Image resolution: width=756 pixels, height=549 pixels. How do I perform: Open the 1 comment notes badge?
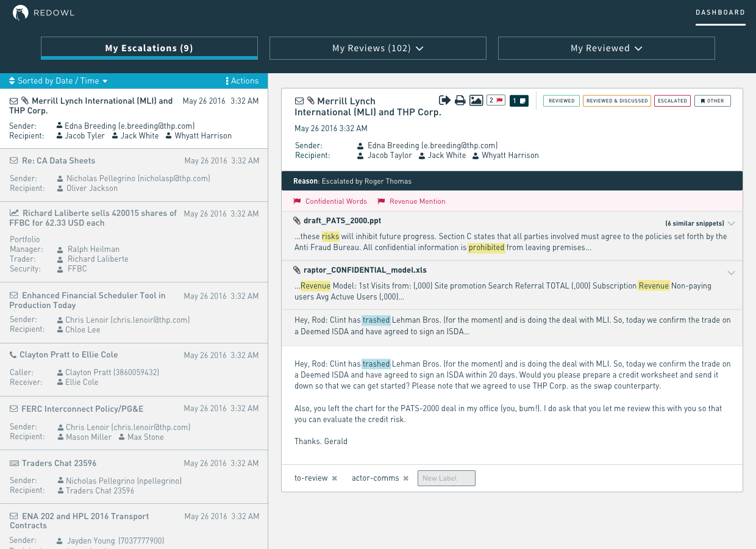519,101
